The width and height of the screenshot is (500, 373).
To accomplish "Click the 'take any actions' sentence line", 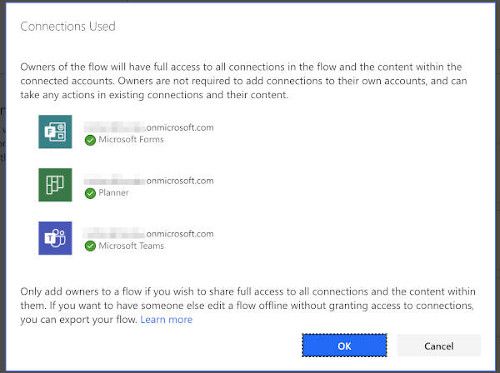I will tap(154, 95).
